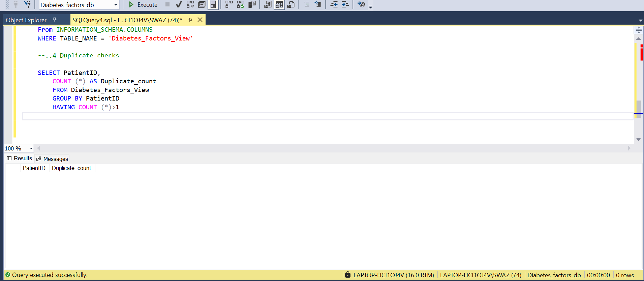The image size is (644, 281).
Task: Click Object Explorer auto-hide pin icon
Action: 55,20
